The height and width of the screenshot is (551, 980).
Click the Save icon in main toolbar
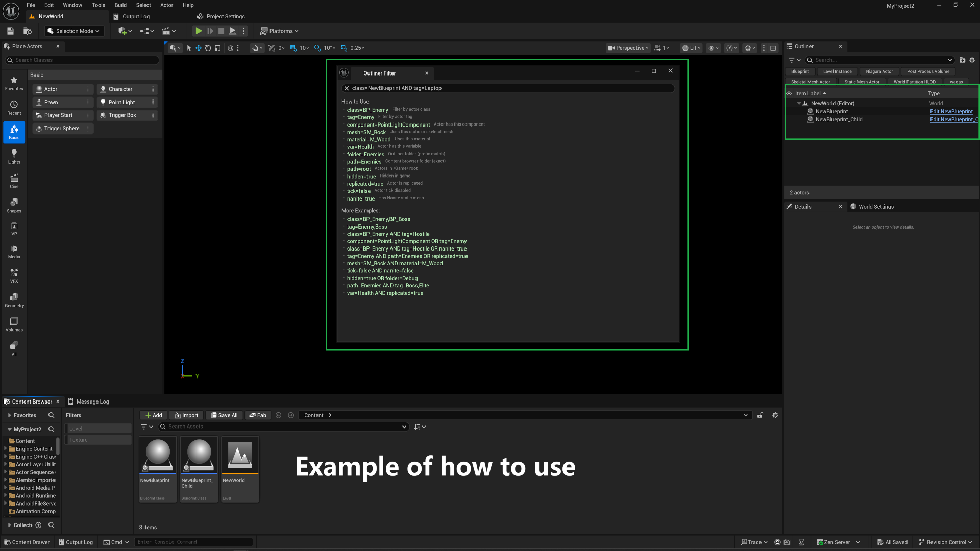pyautogui.click(x=10, y=31)
